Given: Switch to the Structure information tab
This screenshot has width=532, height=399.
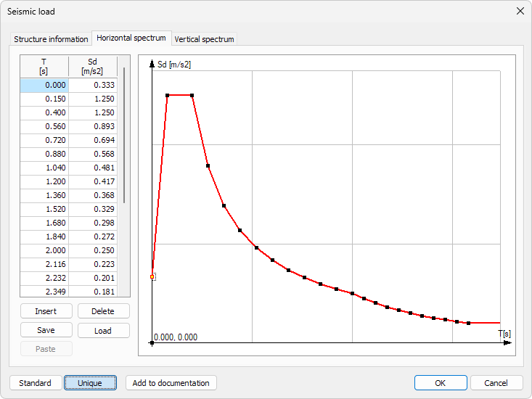Looking at the screenshot, I should (x=51, y=39).
